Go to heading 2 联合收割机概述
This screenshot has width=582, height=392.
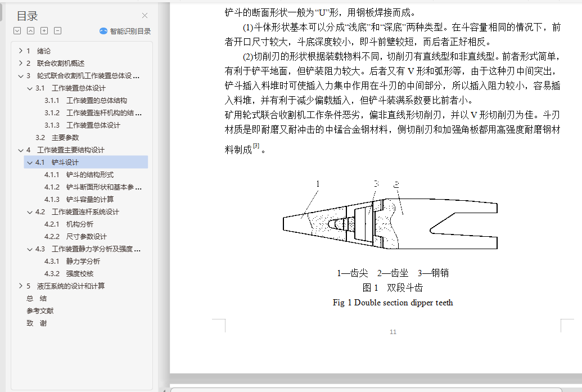55,63
